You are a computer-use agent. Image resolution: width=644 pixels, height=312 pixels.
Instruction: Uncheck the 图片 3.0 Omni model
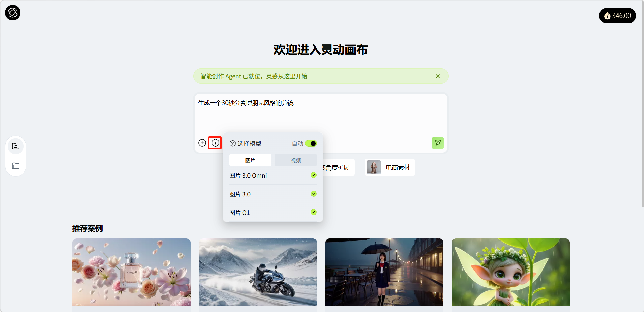coord(313,175)
